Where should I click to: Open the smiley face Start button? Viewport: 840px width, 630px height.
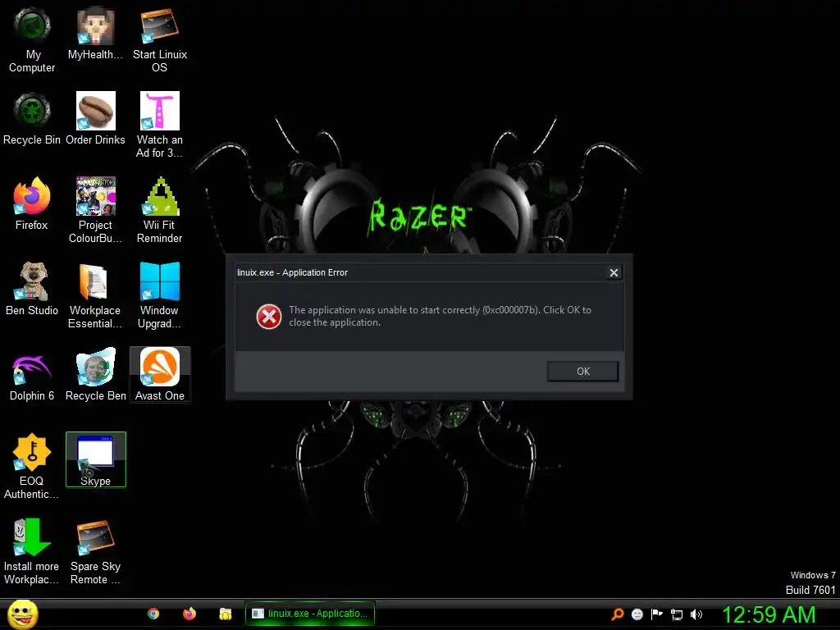(22, 614)
